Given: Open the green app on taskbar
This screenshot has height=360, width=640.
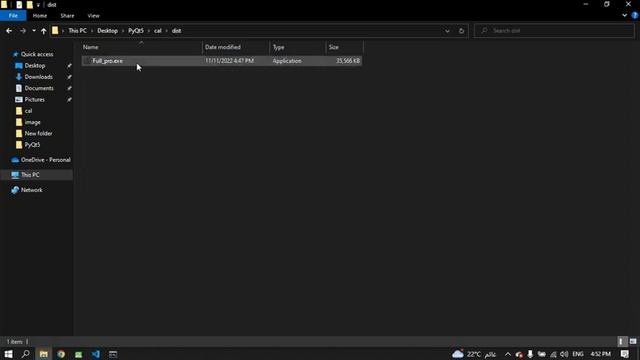Looking at the screenshot, I should (78, 354).
